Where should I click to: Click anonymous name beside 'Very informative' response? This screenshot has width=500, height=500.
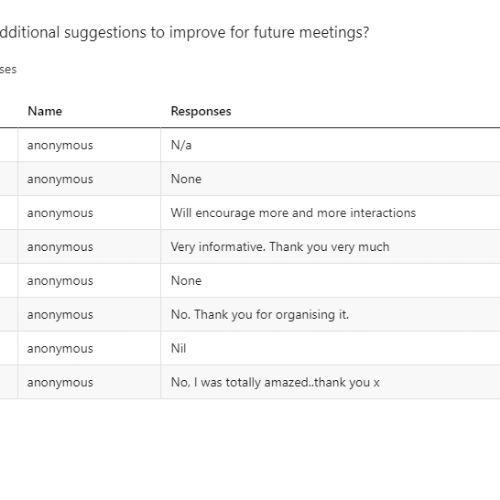pos(60,247)
